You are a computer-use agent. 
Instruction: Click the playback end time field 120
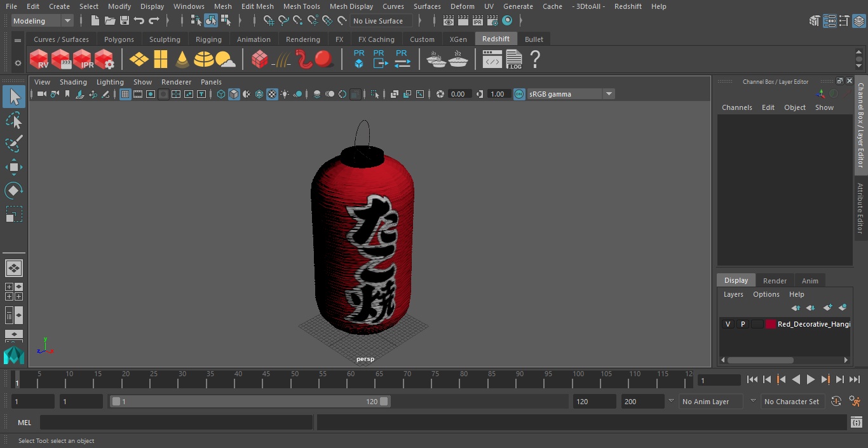[x=594, y=402]
